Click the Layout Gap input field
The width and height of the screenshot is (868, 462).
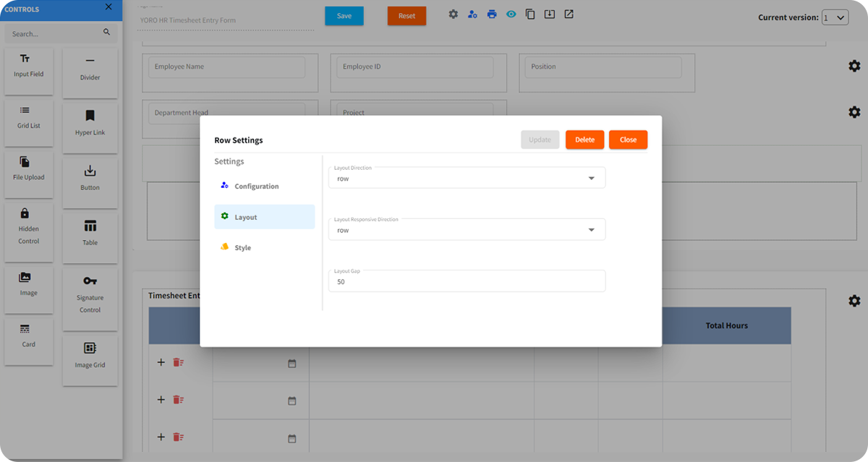point(467,281)
